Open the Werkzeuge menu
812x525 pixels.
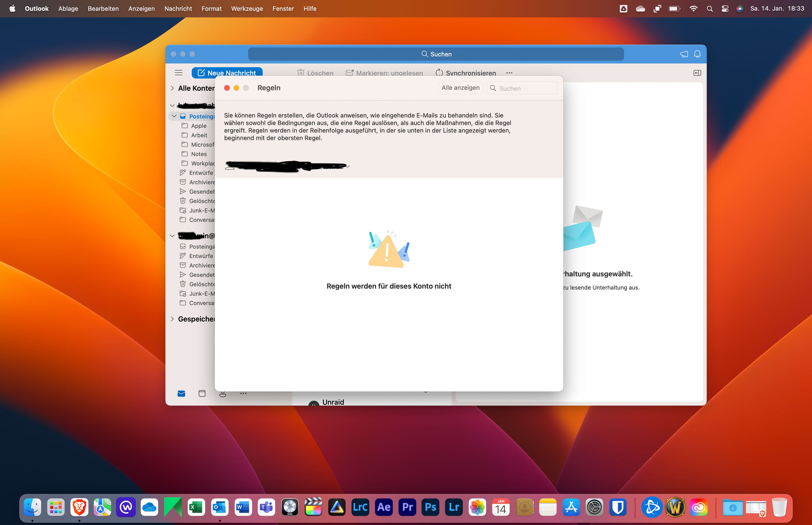[247, 8]
